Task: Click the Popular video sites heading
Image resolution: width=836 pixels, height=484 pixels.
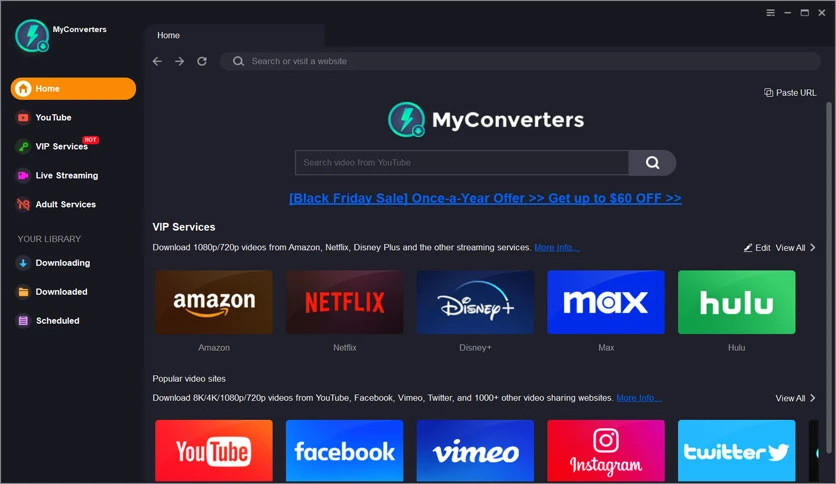Action: 189,378
